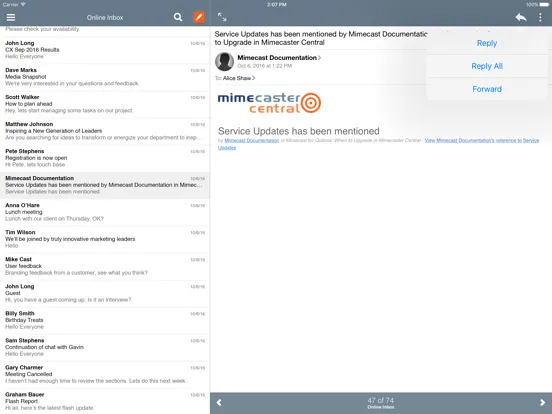Open Graham Bauer's Flash Report email
The image size is (552, 414).
[105, 401]
